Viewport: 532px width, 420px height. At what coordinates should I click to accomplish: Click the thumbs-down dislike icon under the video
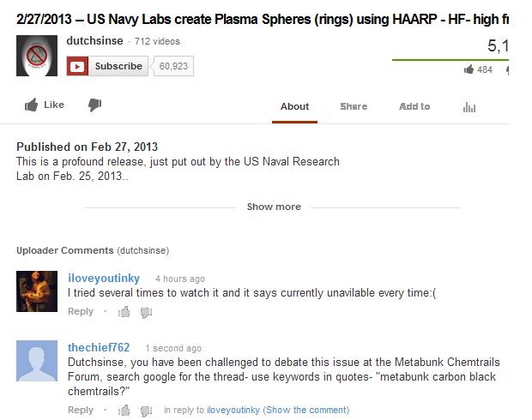click(x=95, y=105)
